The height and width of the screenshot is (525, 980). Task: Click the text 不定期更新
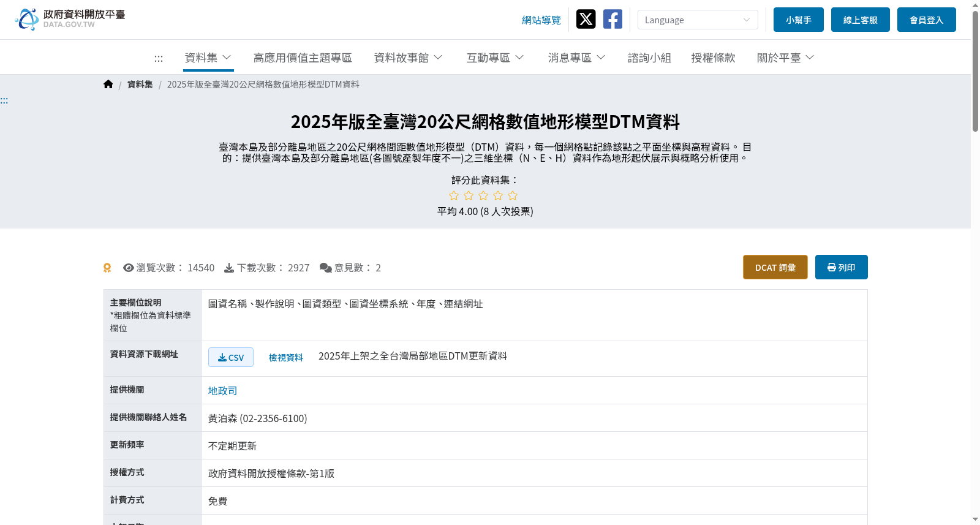(x=232, y=446)
